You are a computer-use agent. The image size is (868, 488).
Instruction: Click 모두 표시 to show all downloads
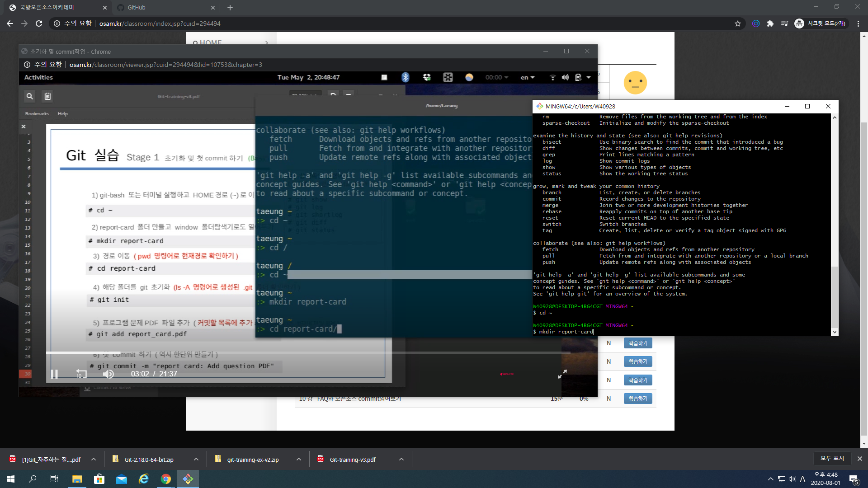click(x=832, y=458)
